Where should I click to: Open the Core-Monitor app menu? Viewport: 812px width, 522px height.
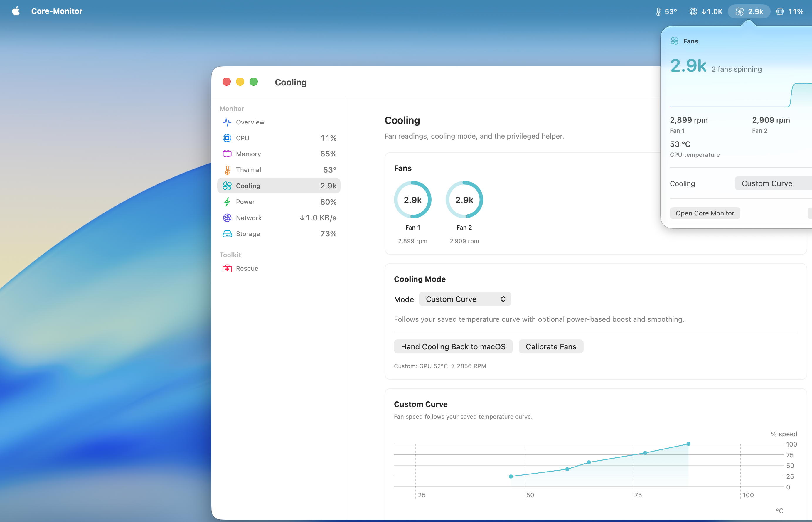tap(57, 11)
